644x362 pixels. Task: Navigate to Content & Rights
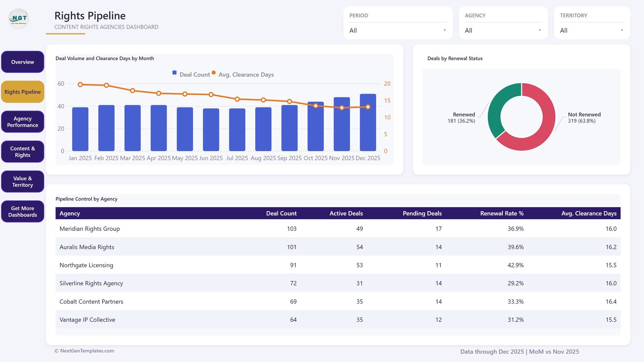(x=23, y=152)
